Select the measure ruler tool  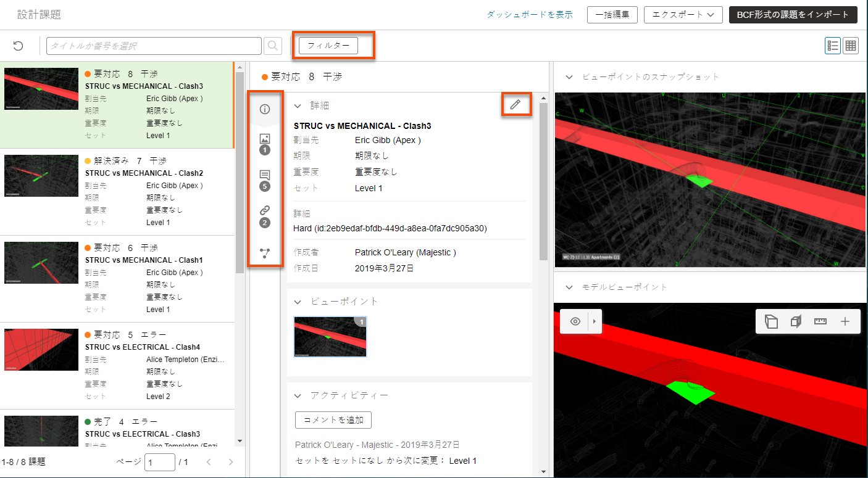[820, 321]
